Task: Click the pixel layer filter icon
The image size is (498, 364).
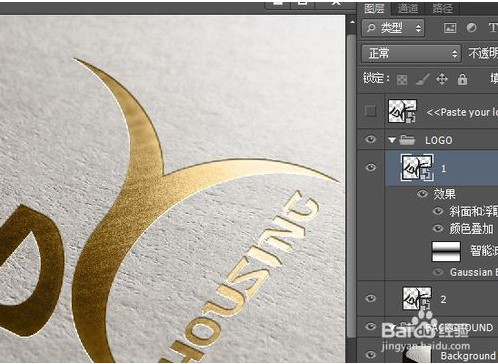Action: coord(450,28)
